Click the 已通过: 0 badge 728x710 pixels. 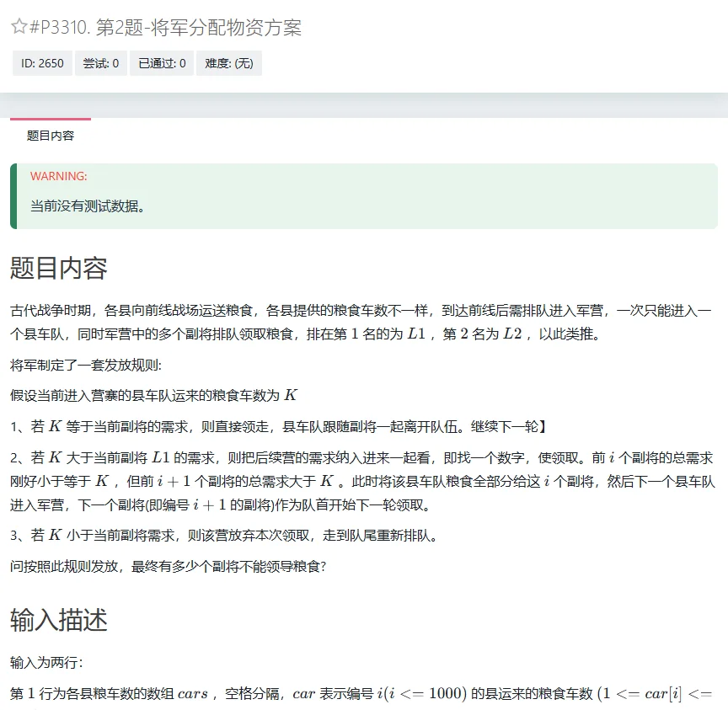pos(162,63)
